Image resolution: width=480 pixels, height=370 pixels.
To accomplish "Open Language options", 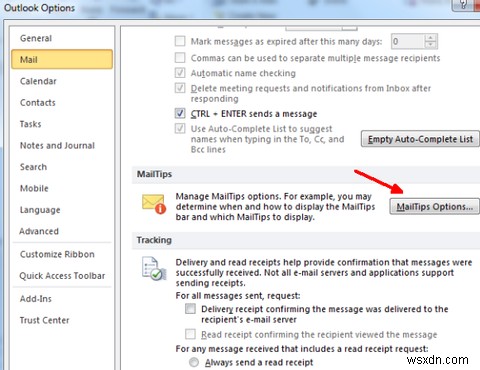I will (40, 210).
